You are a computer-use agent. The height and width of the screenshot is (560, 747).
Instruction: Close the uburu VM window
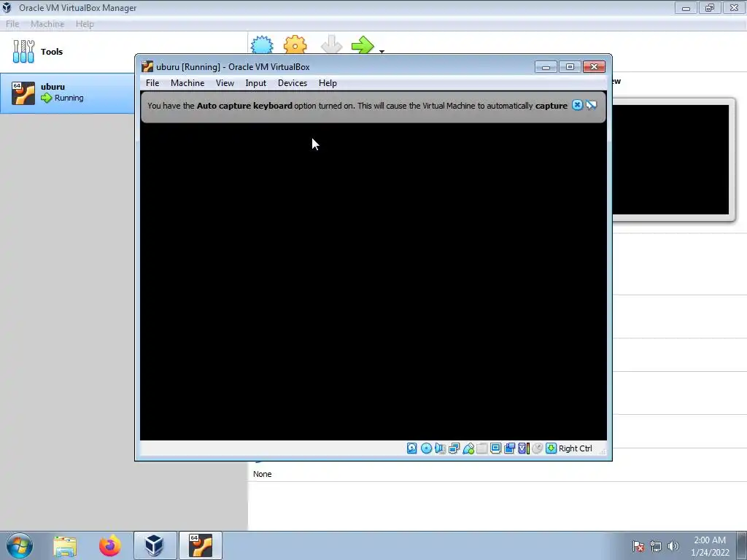[594, 66]
